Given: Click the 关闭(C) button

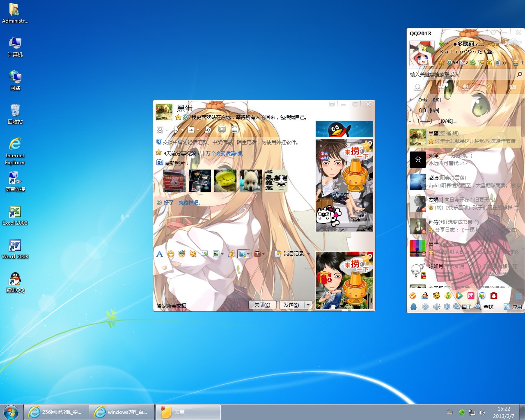Looking at the screenshot, I should click(x=262, y=305).
